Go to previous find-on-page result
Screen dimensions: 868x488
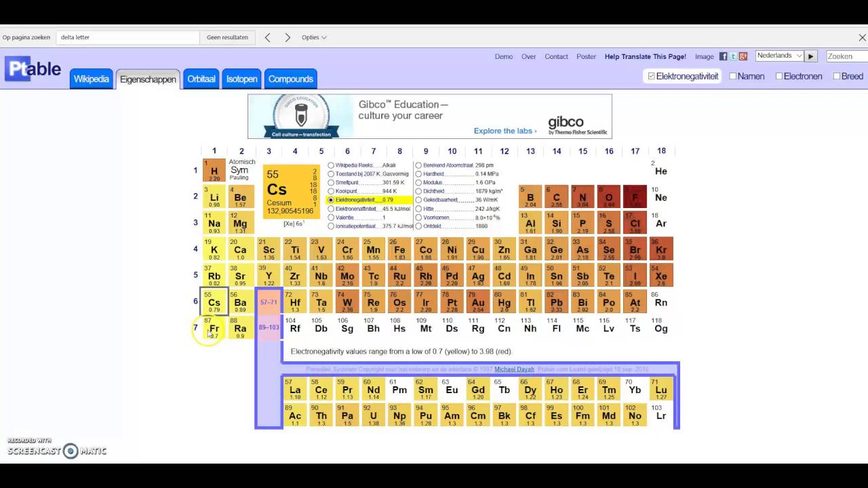point(267,37)
